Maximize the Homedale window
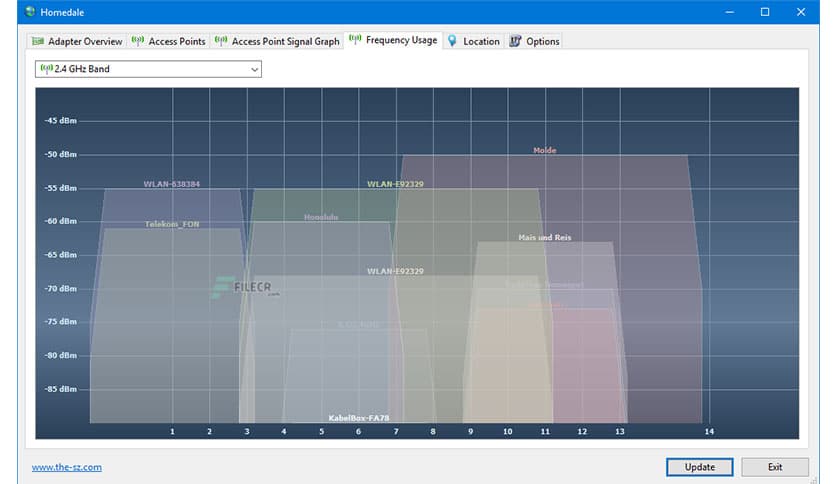The width and height of the screenshot is (836, 484). tap(765, 12)
